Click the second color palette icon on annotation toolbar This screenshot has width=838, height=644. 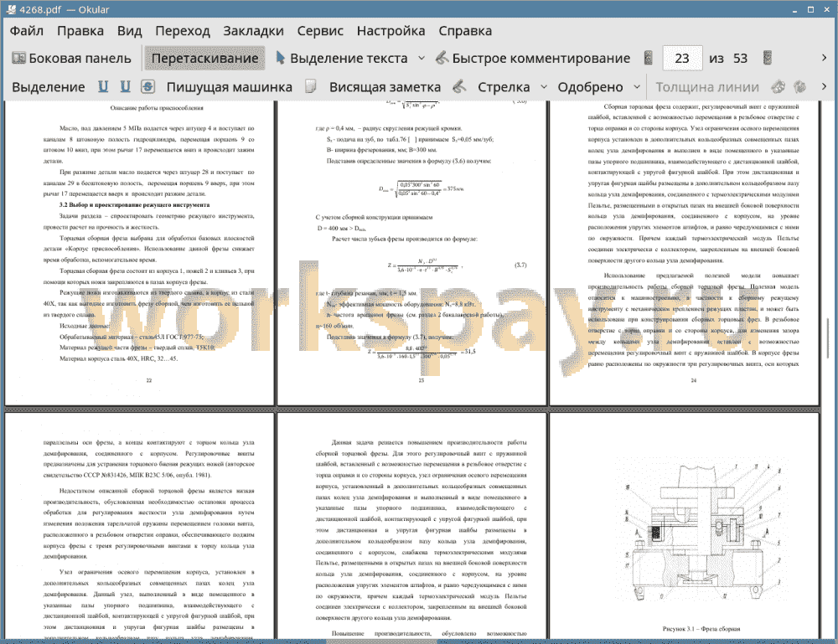tap(799, 86)
